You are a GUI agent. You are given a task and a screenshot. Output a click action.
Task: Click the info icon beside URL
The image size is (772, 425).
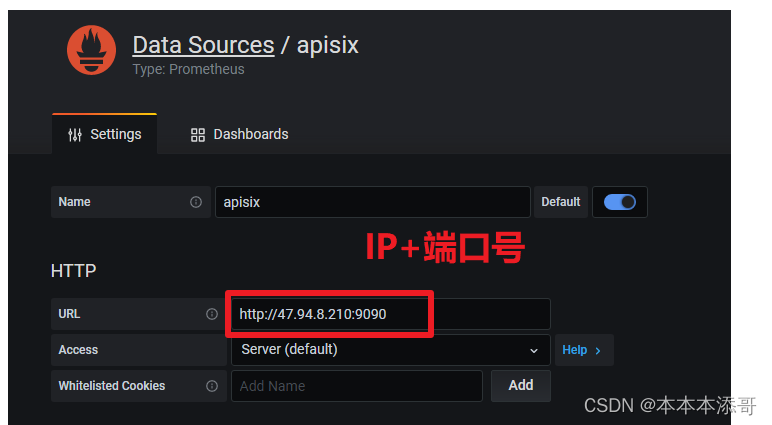(x=211, y=314)
